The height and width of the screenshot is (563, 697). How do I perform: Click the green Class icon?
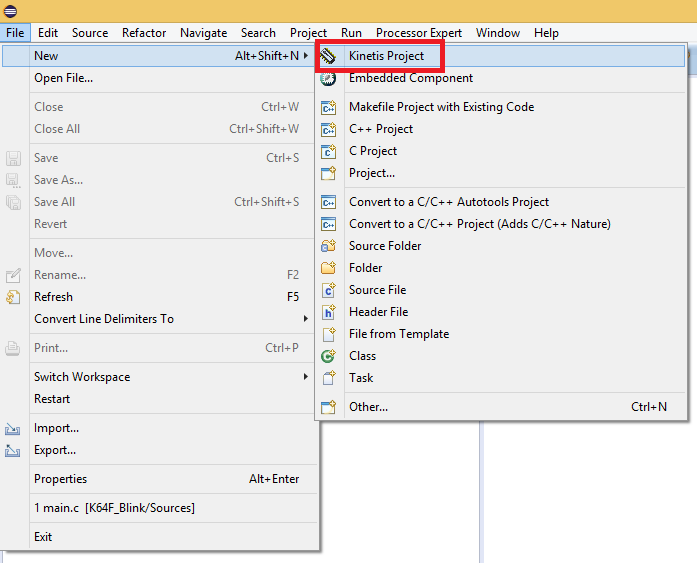328,356
